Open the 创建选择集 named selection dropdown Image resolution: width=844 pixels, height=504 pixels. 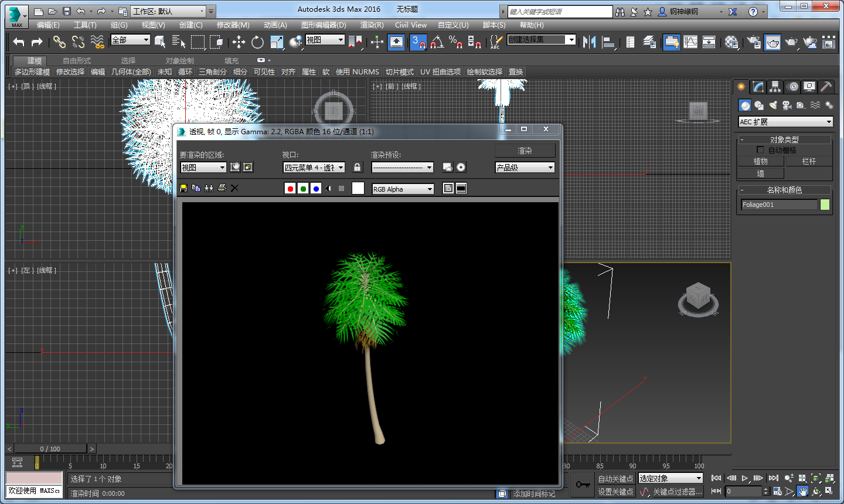[542, 40]
